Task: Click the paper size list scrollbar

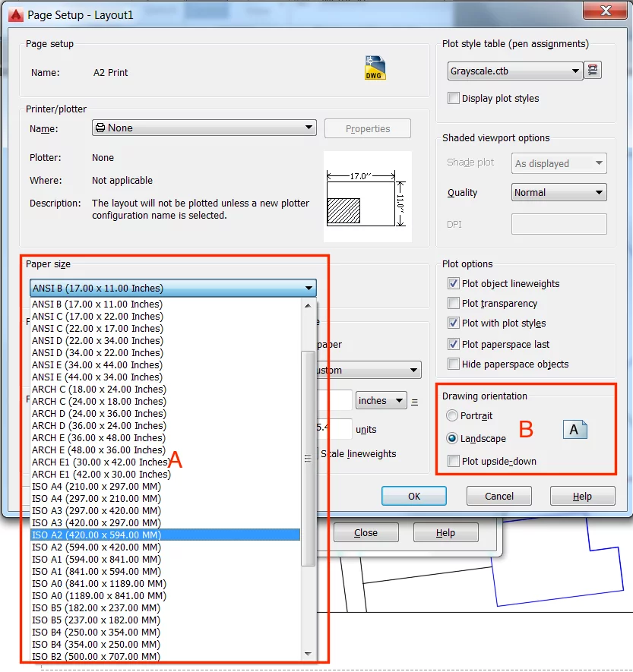Action: (309, 458)
